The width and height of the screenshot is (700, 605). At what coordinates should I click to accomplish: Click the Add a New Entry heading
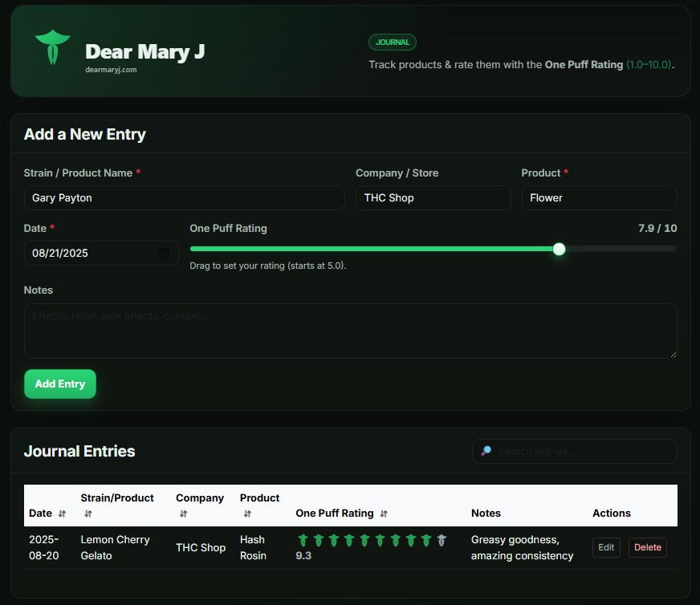(x=85, y=134)
